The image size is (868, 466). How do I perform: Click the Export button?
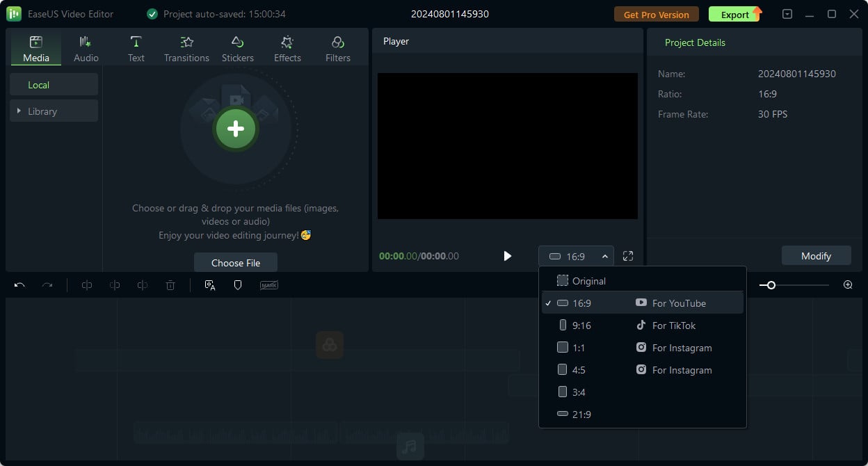pos(736,15)
